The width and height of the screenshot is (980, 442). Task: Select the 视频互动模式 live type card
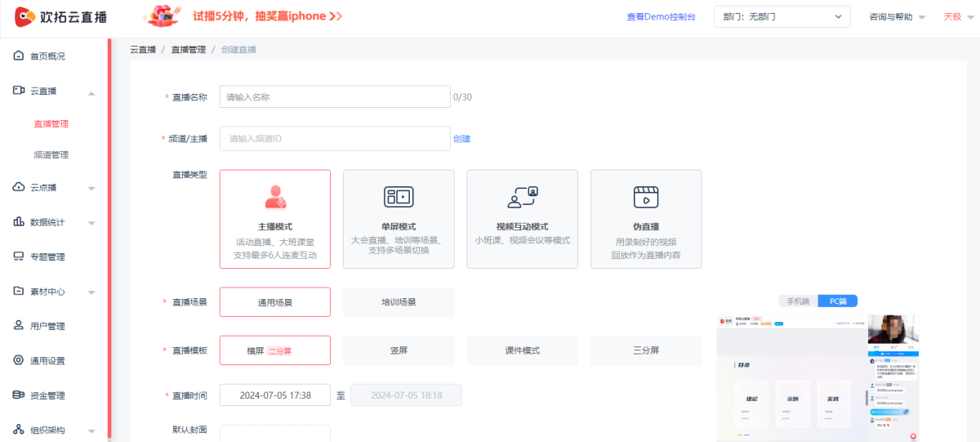point(522,219)
